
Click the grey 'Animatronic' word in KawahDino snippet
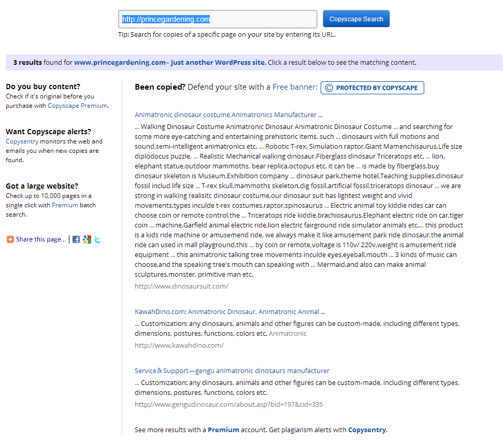tap(287, 333)
